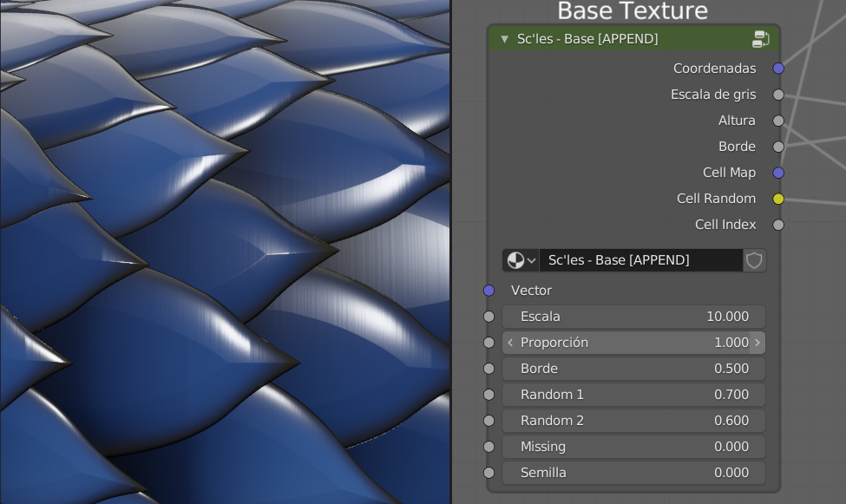The image size is (846, 504).
Task: Click the Escala value slider
Action: point(633,316)
